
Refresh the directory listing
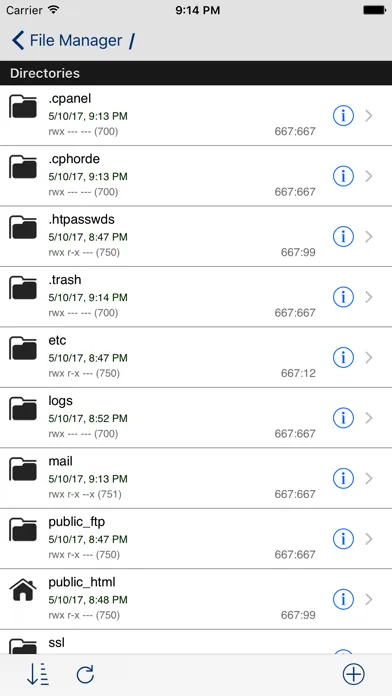pyautogui.click(x=85, y=675)
